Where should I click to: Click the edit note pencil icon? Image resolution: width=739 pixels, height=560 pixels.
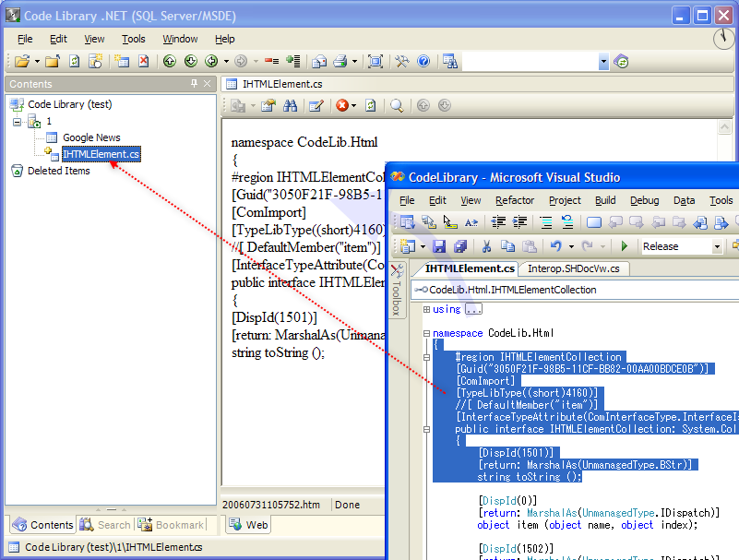click(316, 105)
